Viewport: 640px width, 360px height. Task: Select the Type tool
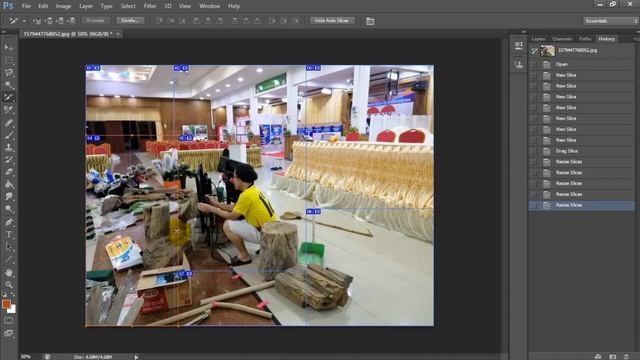[x=9, y=235]
